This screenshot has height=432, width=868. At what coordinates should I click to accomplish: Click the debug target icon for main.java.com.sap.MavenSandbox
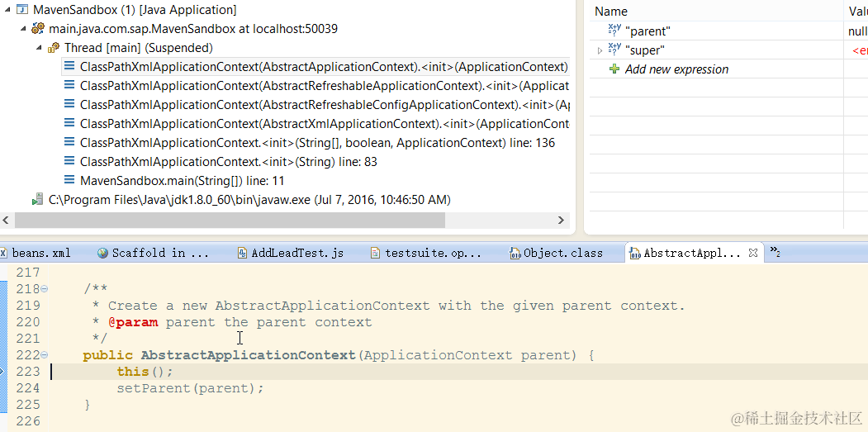pos(38,28)
